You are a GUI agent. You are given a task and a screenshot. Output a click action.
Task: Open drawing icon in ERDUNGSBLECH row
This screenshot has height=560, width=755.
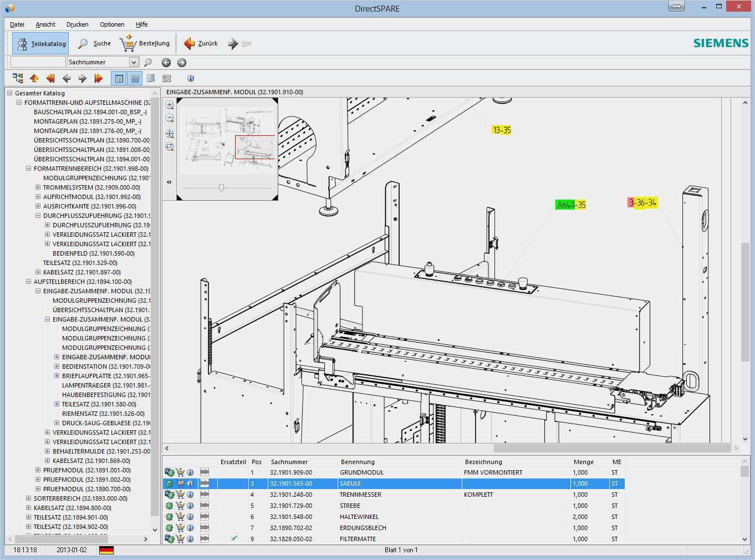point(205,527)
